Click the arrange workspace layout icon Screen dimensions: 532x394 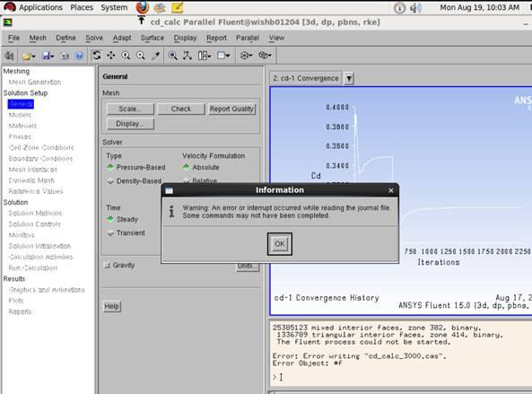pyautogui.click(x=205, y=56)
